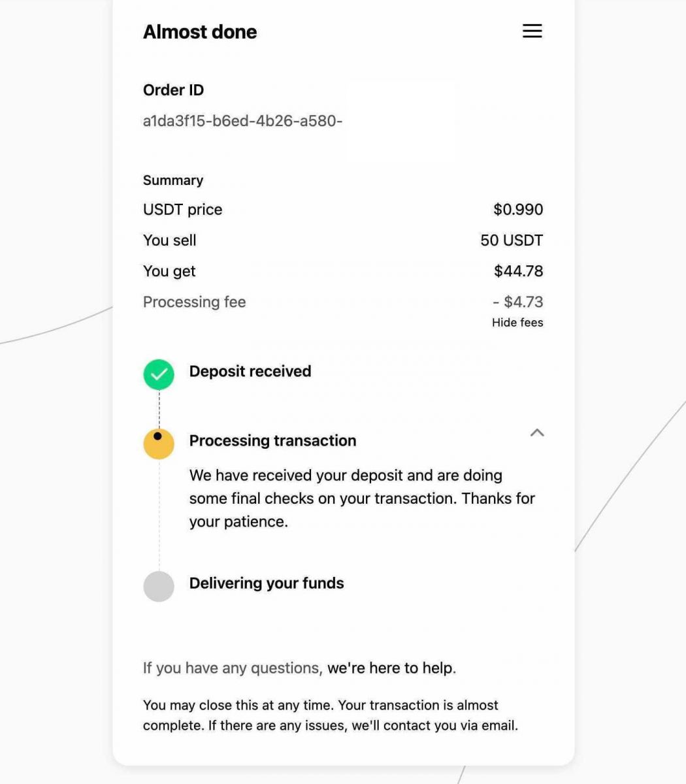
Task: Click the Summary section label
Action: [172, 180]
